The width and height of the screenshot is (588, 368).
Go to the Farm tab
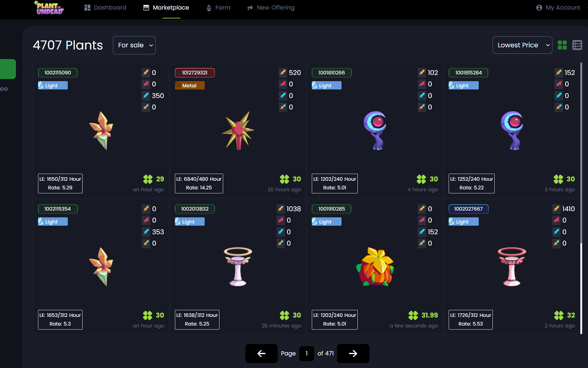click(x=218, y=8)
